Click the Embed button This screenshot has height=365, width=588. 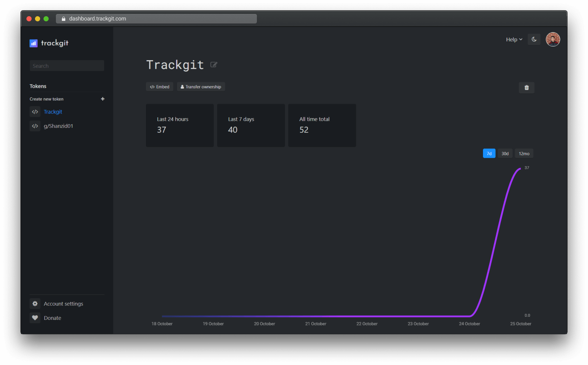pos(160,87)
